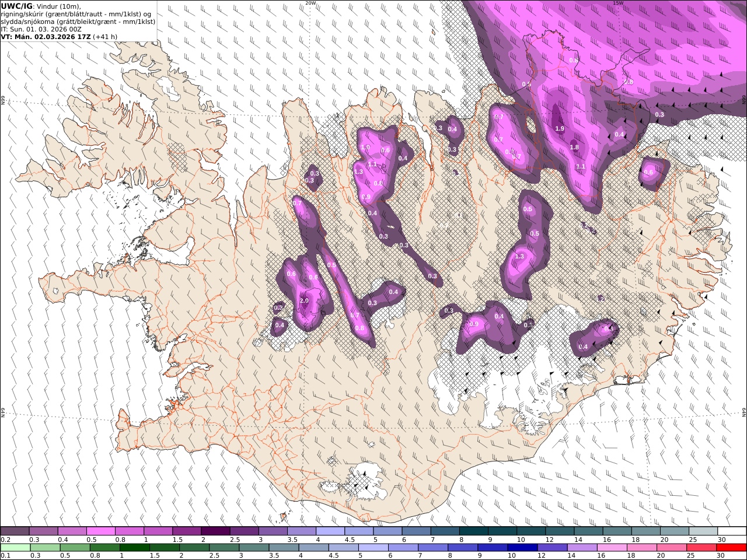
Task: Click the dark teal 8 swatch in upper legend
Action: 473,531
